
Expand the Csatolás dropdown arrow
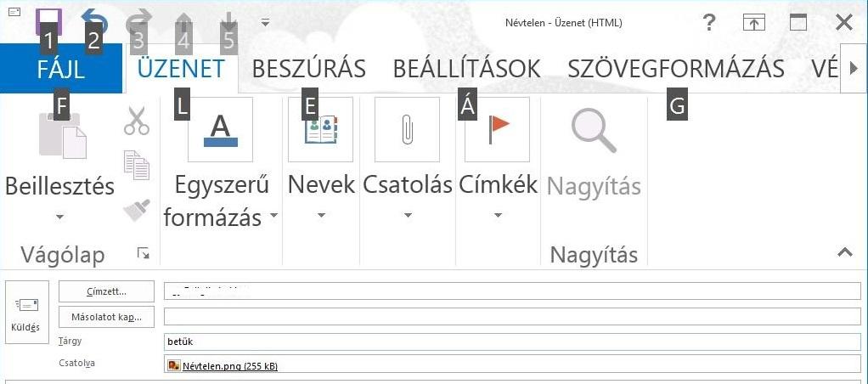click(x=408, y=216)
